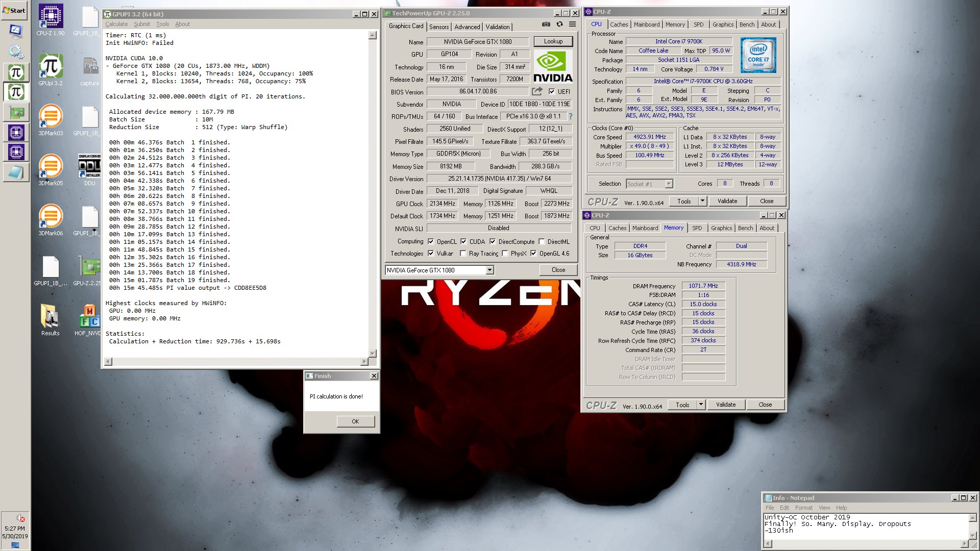This screenshot has height=551, width=980.
Task: Open the 3DMark06 desktop shortcut
Action: (51, 220)
